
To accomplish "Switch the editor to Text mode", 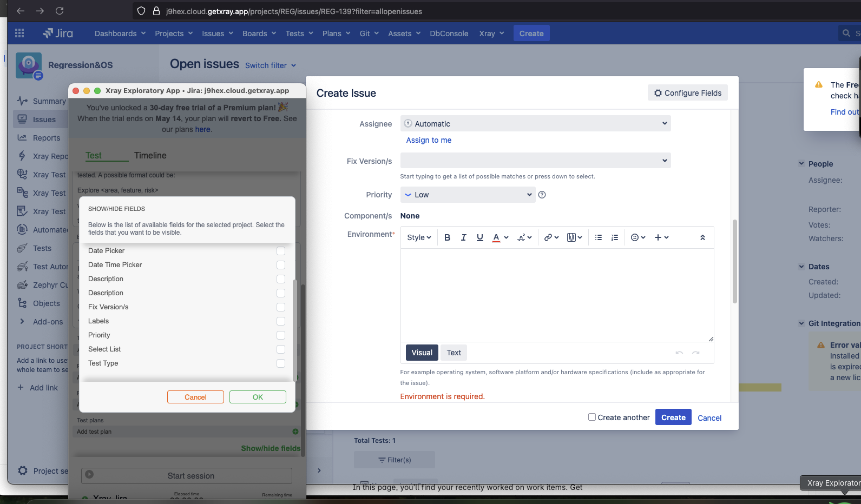I will pyautogui.click(x=454, y=353).
